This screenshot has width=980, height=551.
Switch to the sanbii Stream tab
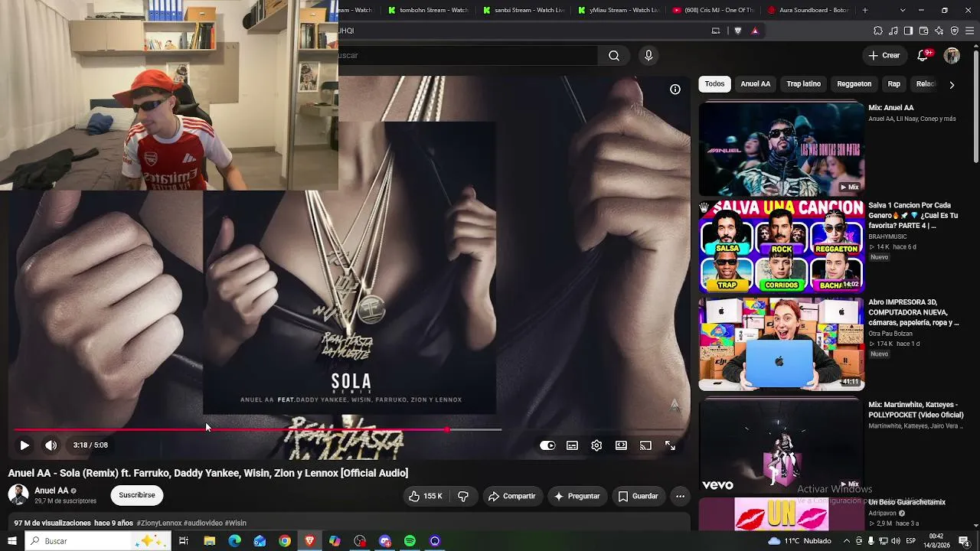coord(523,10)
